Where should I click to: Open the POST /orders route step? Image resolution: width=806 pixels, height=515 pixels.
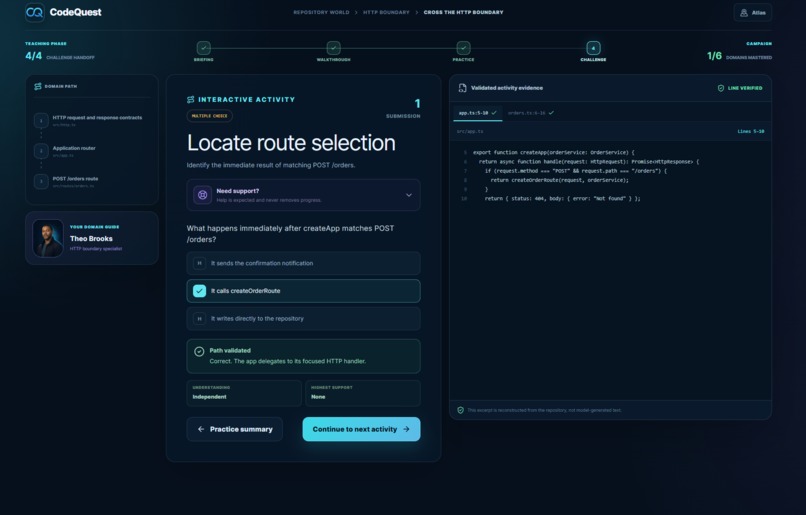click(92, 181)
